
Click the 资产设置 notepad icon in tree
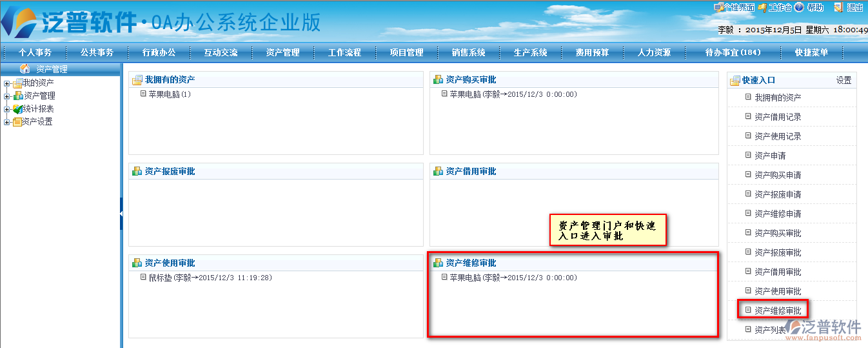coord(17,121)
